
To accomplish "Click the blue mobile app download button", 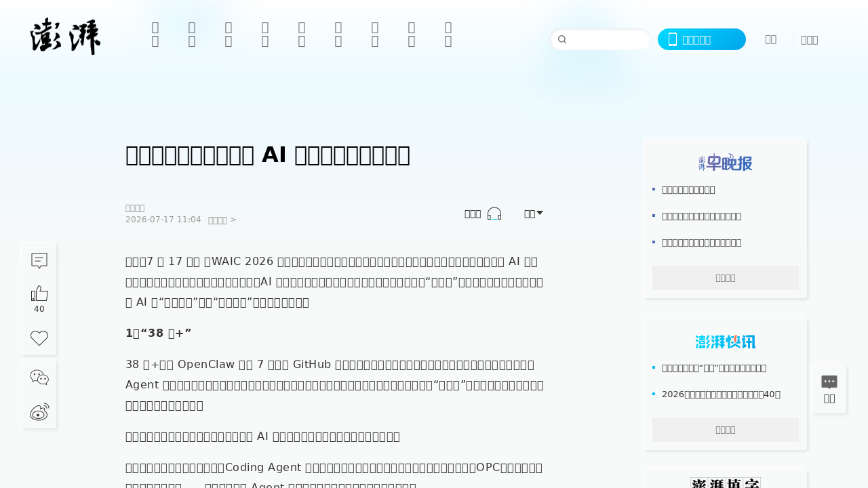I will (x=702, y=39).
